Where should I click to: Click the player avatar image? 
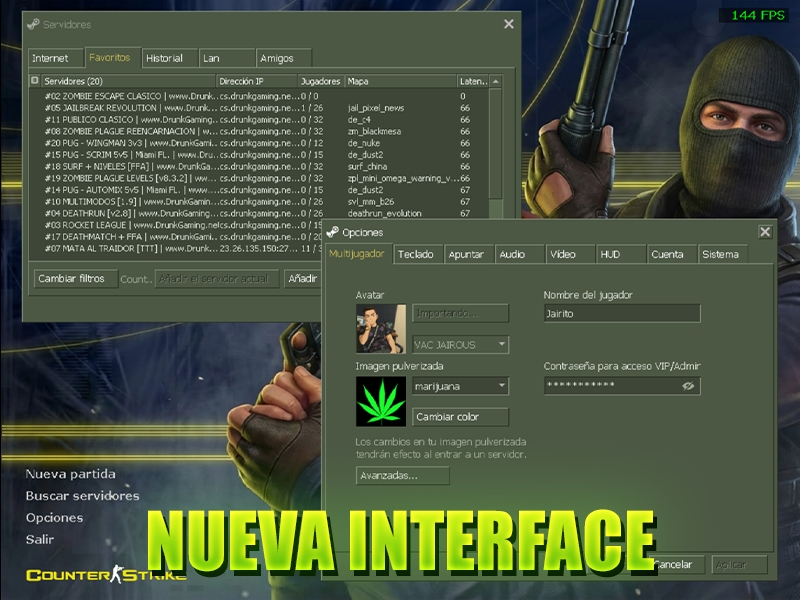coord(381,329)
